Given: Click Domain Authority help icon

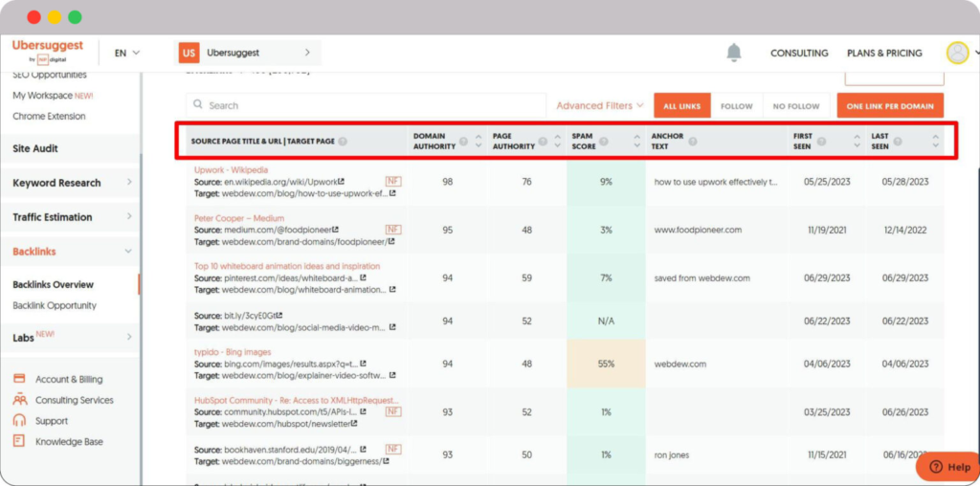Looking at the screenshot, I should (463, 142).
